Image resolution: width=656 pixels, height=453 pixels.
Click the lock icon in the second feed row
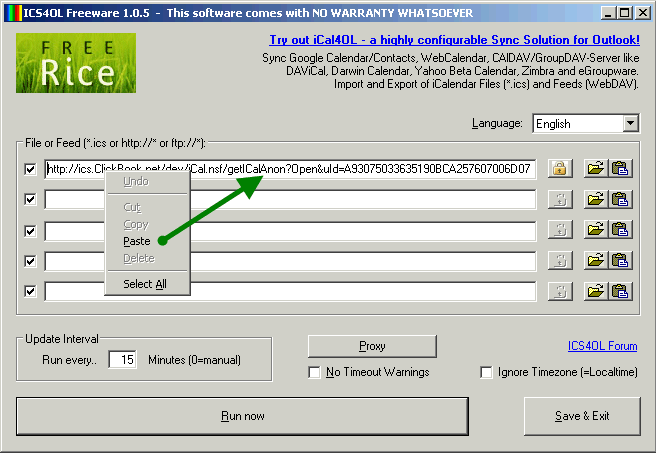[x=560, y=200]
